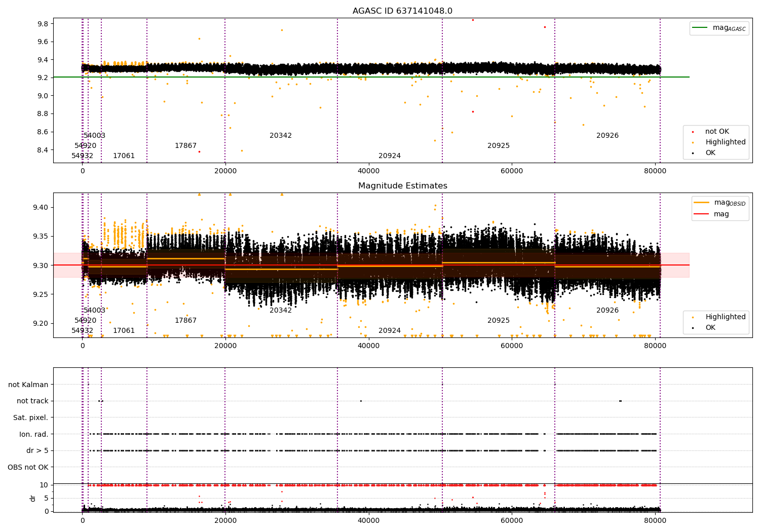Select the 'OBS not OK' row label

coord(28,467)
